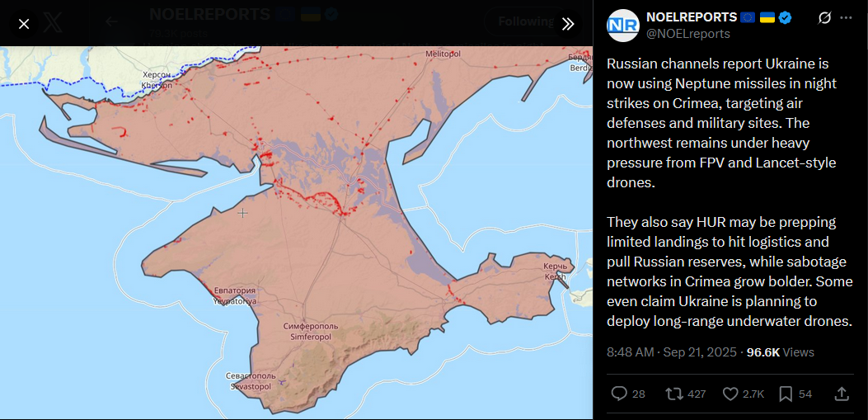
Task: Click the Kerch label on the map
Action: click(x=556, y=271)
